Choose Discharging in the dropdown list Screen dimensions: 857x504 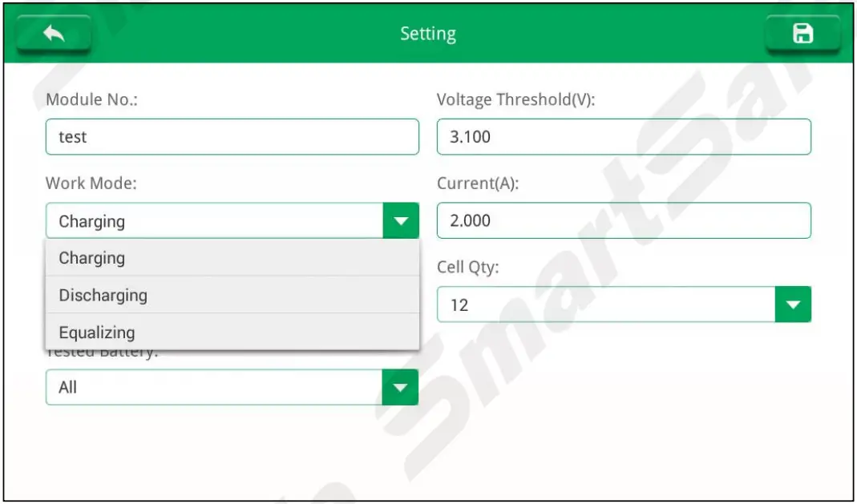click(x=232, y=295)
